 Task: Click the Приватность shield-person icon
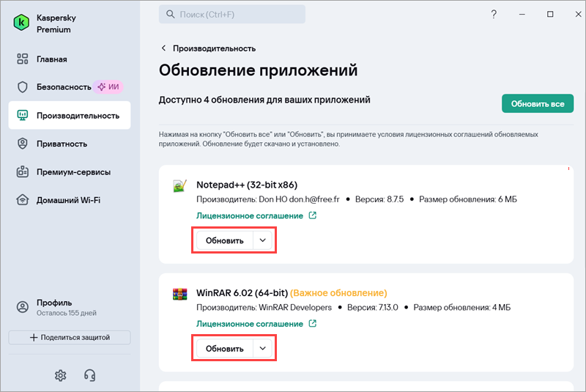[x=23, y=144]
